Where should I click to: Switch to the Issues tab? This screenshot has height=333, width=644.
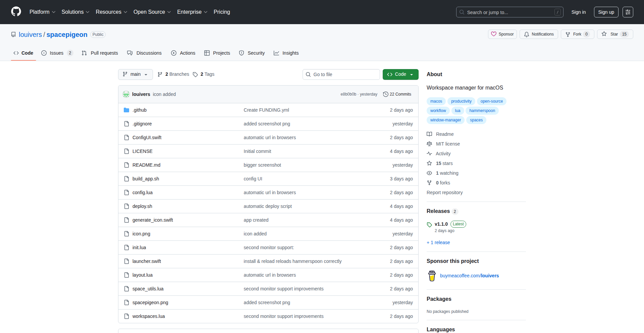click(57, 53)
